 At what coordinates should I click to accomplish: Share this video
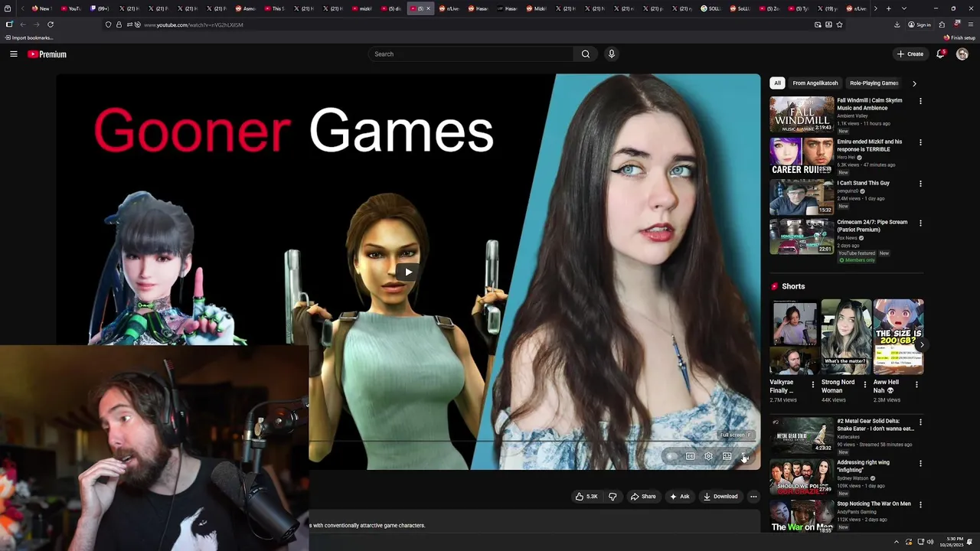point(643,497)
